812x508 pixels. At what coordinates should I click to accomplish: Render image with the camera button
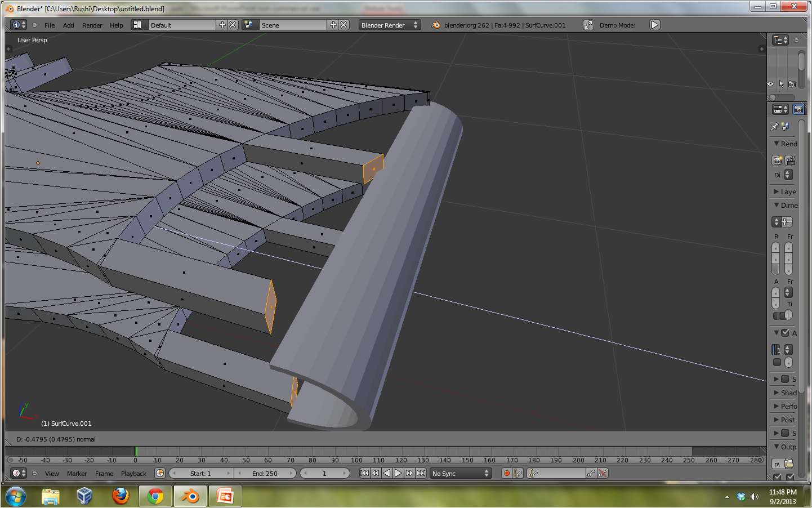point(777,161)
